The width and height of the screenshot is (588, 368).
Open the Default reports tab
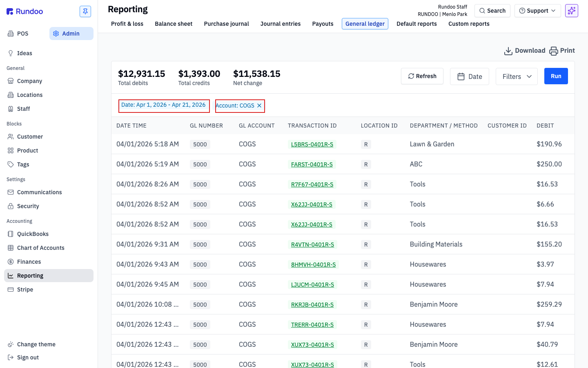tap(416, 24)
